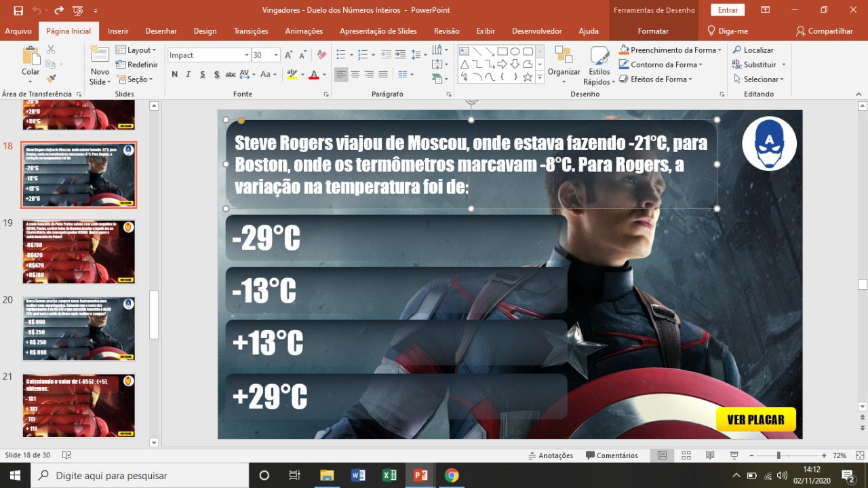Image resolution: width=868 pixels, height=488 pixels.
Task: Click the Colar paste clipboard icon
Action: coord(31,56)
